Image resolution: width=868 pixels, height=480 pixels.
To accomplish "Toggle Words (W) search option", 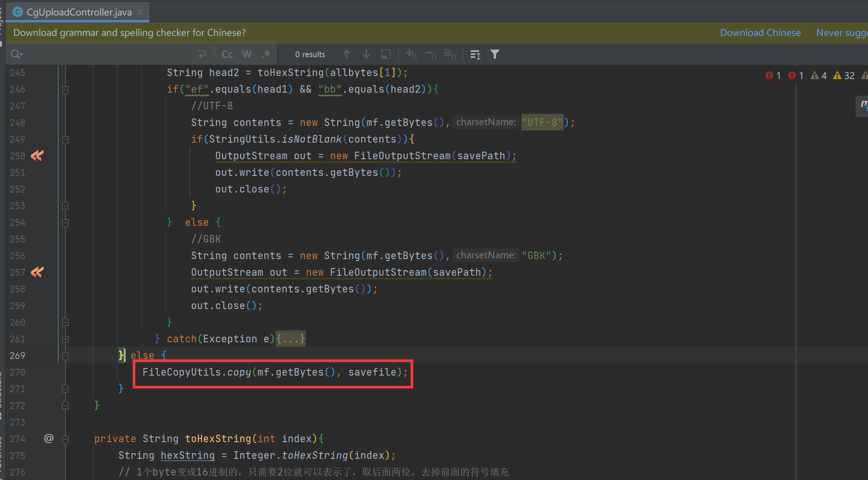I will click(x=247, y=54).
